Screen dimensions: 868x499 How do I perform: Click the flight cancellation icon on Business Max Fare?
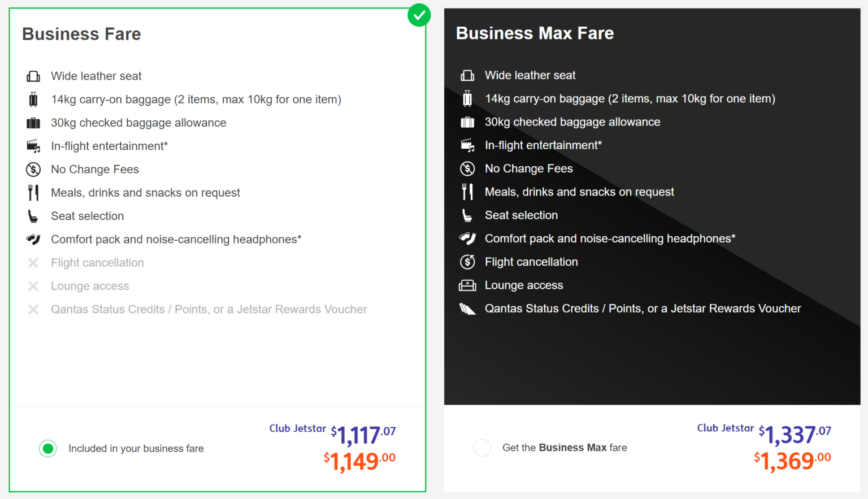pos(467,262)
